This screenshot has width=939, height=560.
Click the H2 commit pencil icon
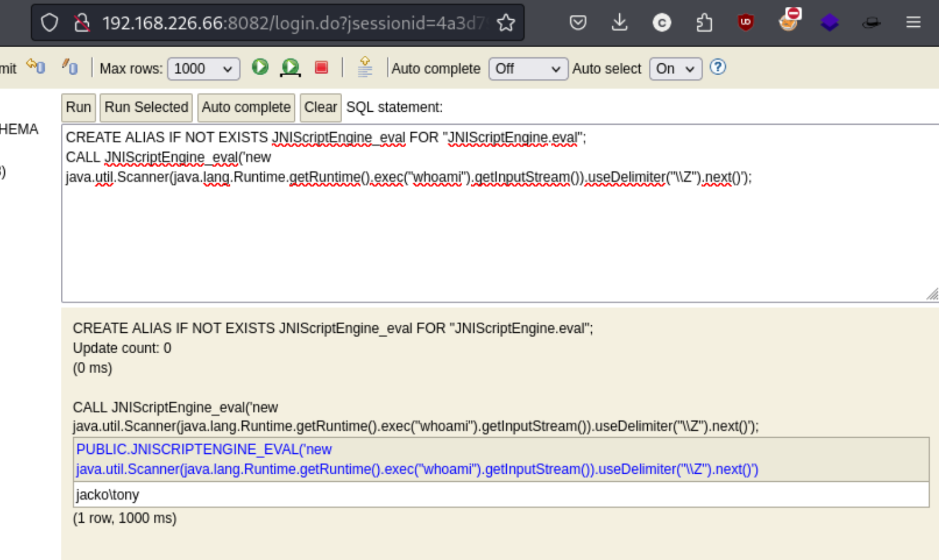tap(70, 66)
